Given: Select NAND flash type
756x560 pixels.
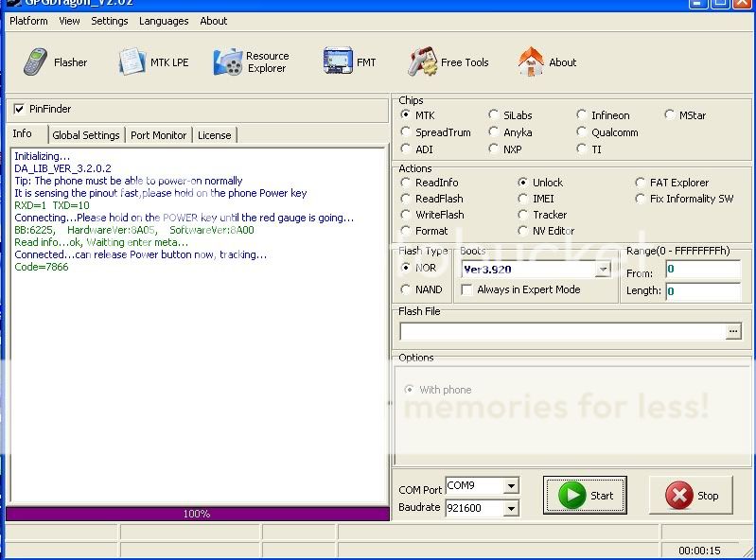Looking at the screenshot, I should (406, 289).
